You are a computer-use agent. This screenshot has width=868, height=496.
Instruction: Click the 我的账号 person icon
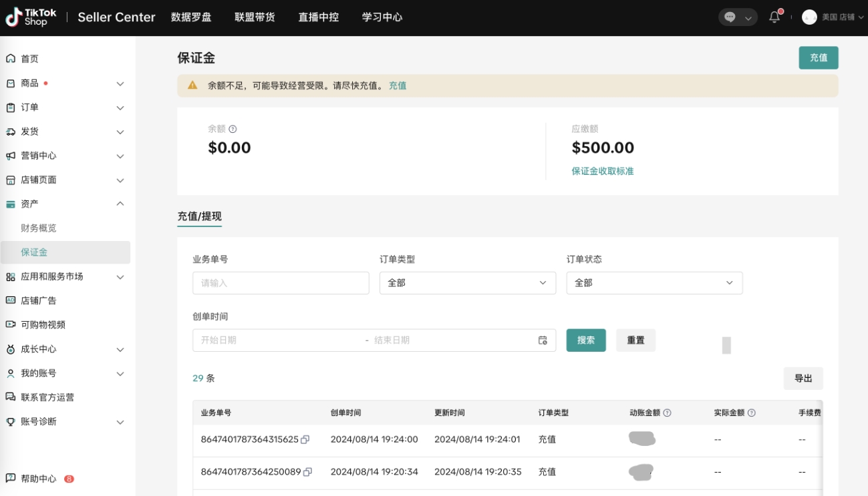tap(11, 373)
